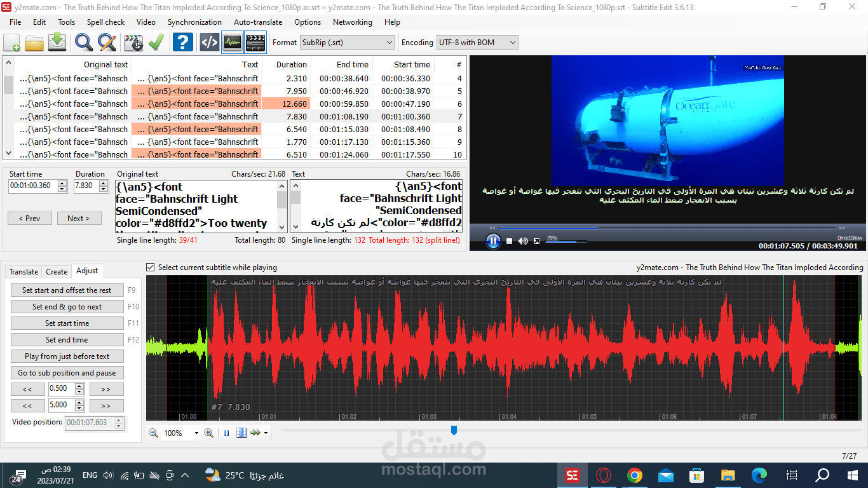Click Set start and offset the rest
The width and height of the screenshot is (868, 488).
(67, 290)
